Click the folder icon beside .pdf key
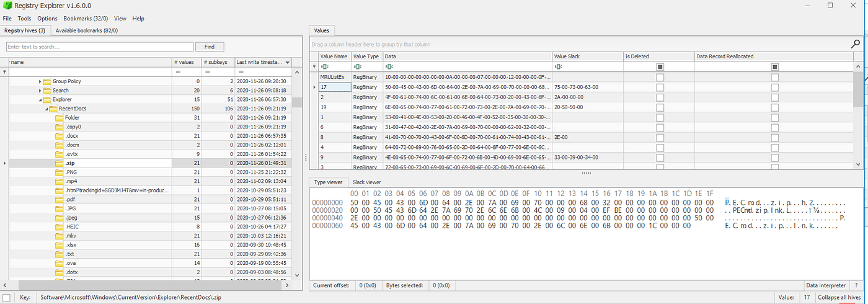 point(60,200)
